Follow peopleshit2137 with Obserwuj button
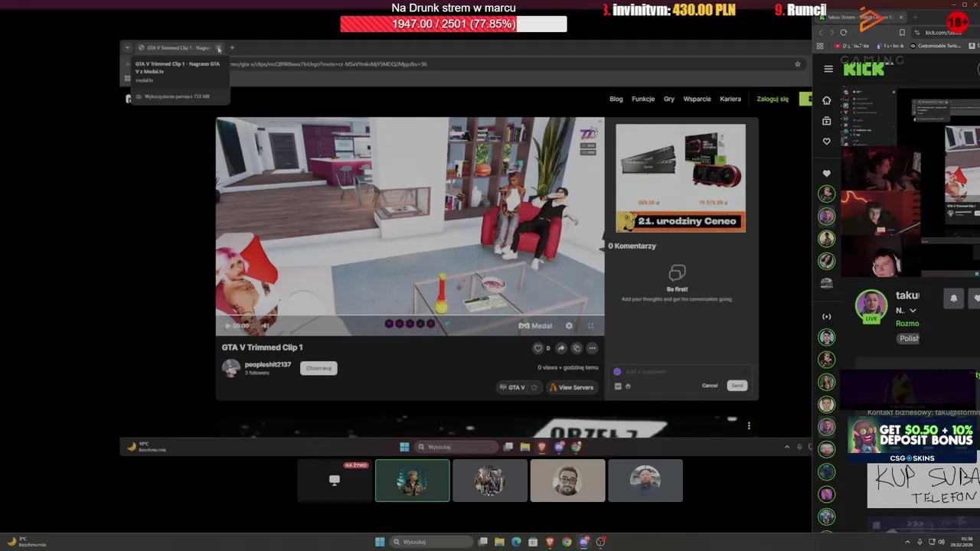Screen dimensions: 980x551 [318, 368]
